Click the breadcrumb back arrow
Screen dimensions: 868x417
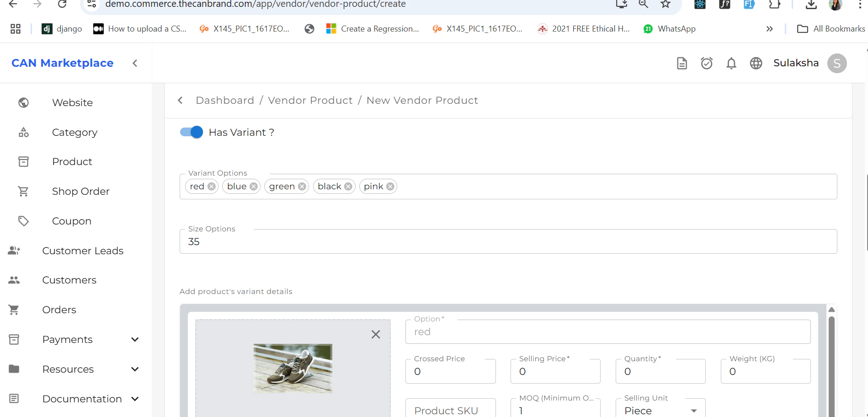tap(180, 100)
